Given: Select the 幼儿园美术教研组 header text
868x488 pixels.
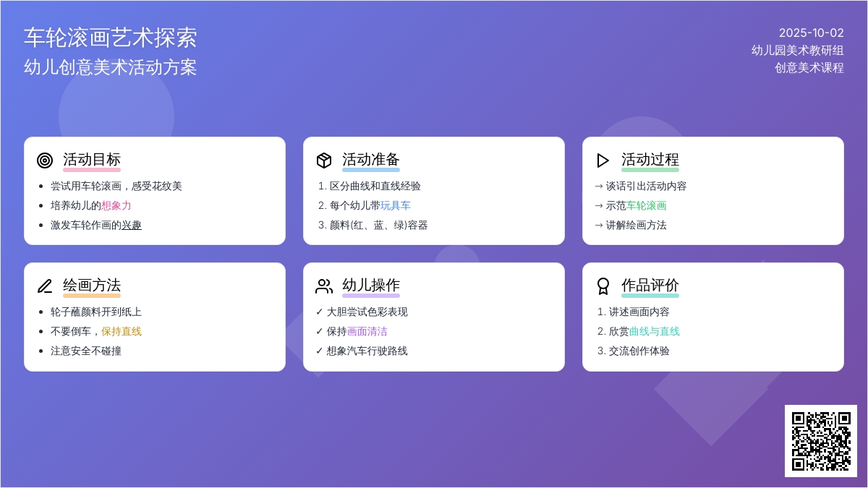Looking at the screenshot, I should (x=797, y=50).
